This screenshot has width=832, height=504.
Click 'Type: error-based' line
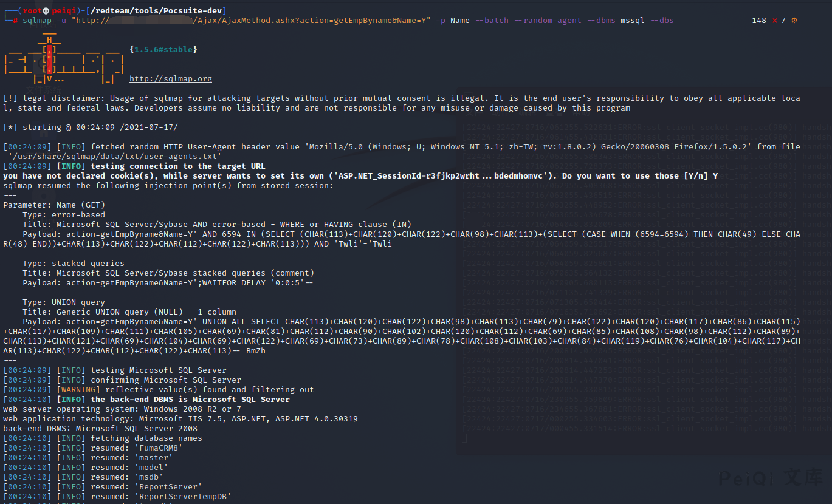[x=64, y=215]
